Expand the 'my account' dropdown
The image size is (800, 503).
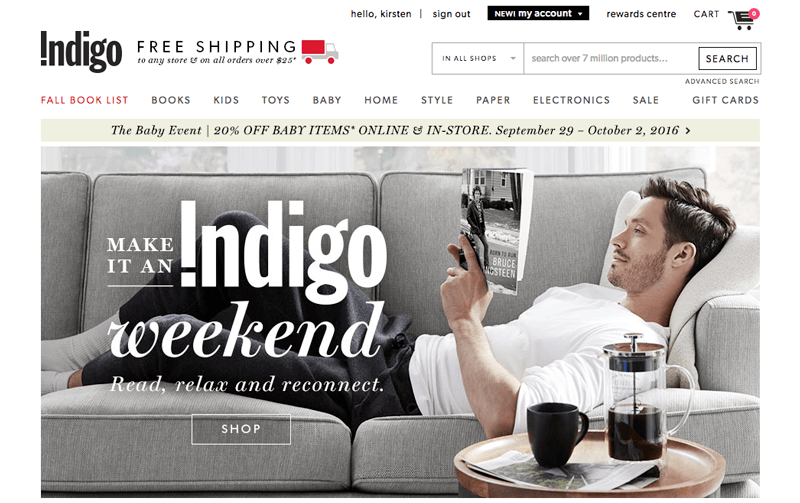pos(538,14)
